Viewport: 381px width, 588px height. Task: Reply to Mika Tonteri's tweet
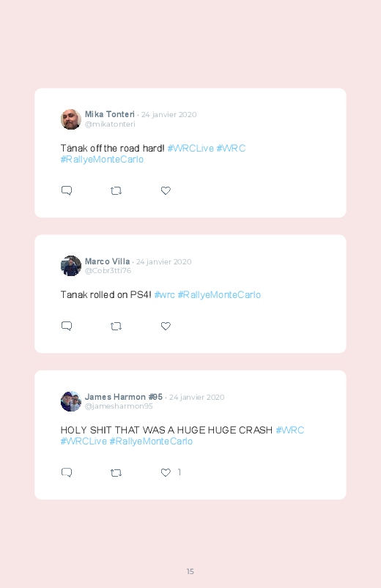pyautogui.click(x=67, y=190)
